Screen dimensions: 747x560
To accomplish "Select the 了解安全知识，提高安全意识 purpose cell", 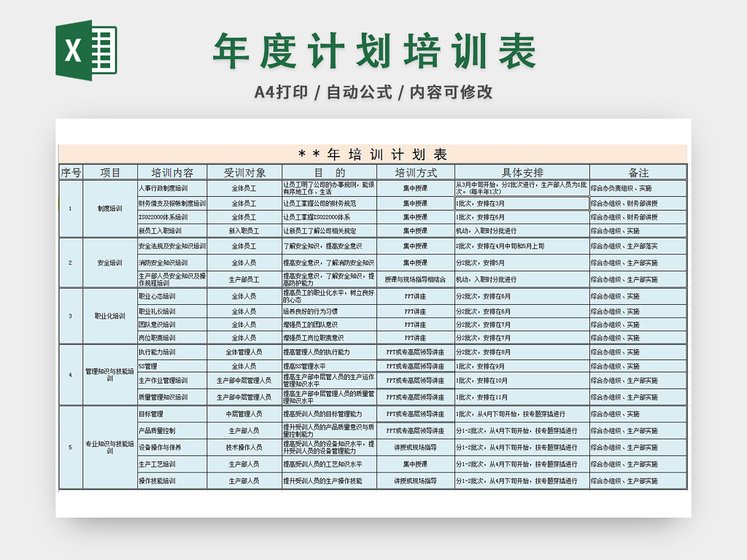I will (x=329, y=246).
